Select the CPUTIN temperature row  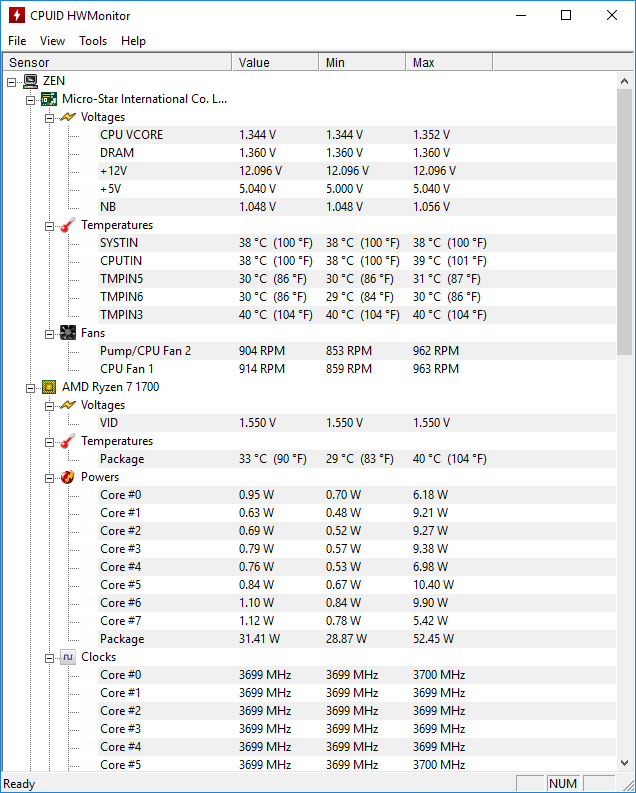click(356, 261)
